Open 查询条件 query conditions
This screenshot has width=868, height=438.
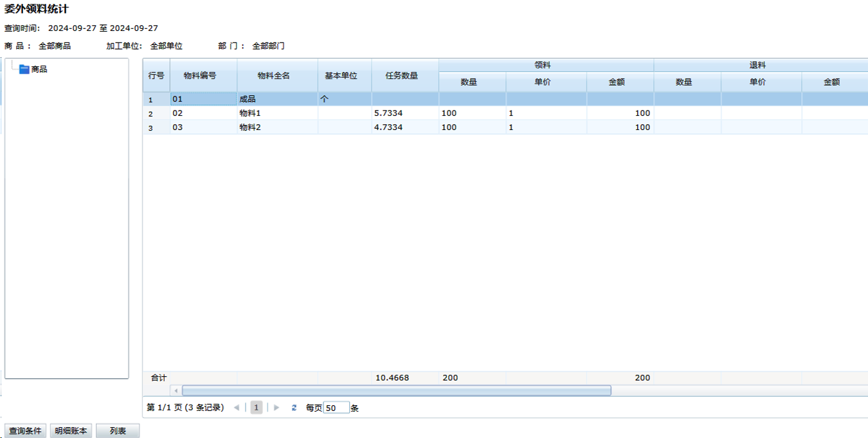pos(25,431)
